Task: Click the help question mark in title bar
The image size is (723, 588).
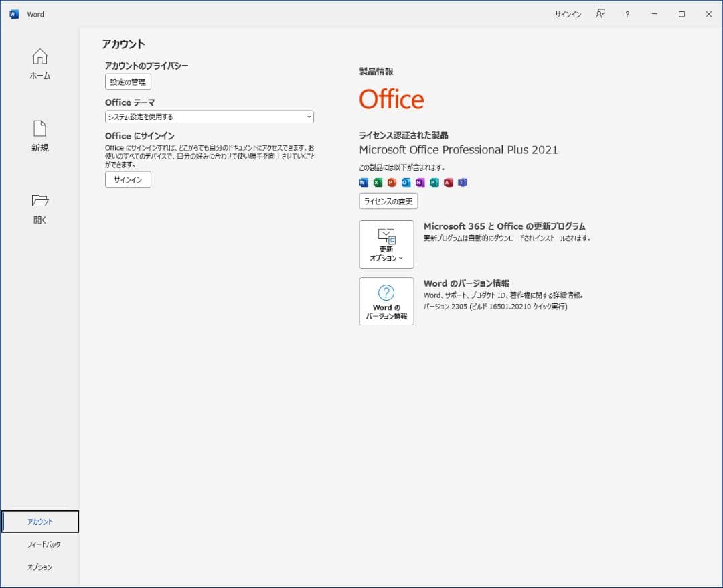Action: click(627, 14)
